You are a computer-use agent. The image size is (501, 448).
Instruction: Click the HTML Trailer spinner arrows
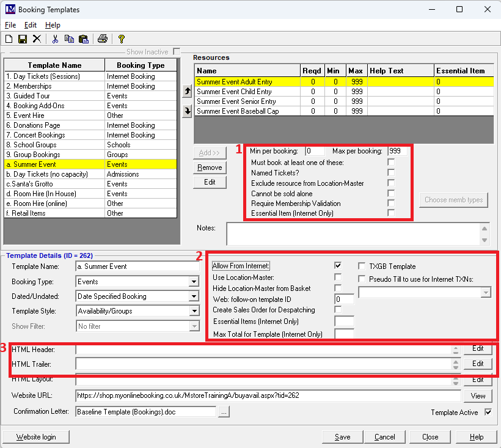456,364
